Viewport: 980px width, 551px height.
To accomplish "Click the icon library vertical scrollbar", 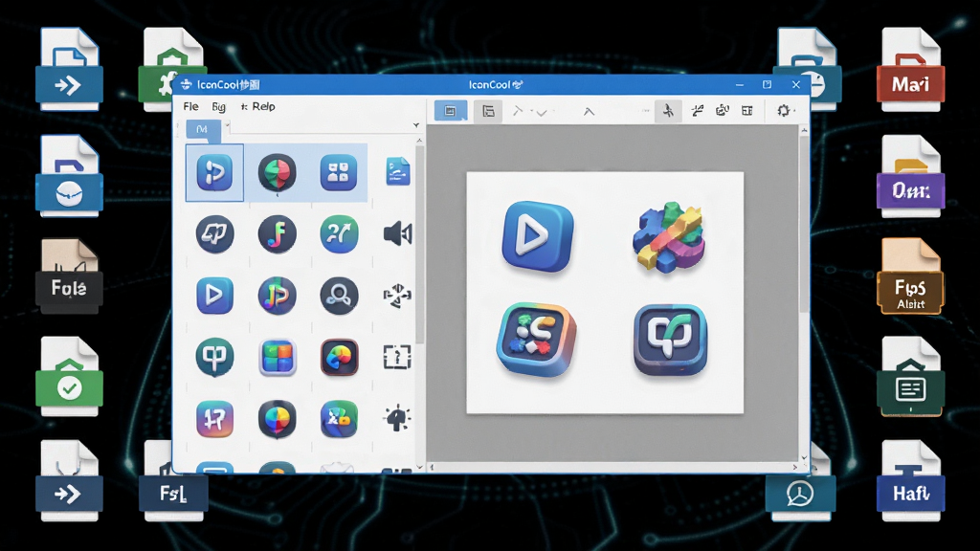I will 420,244.
